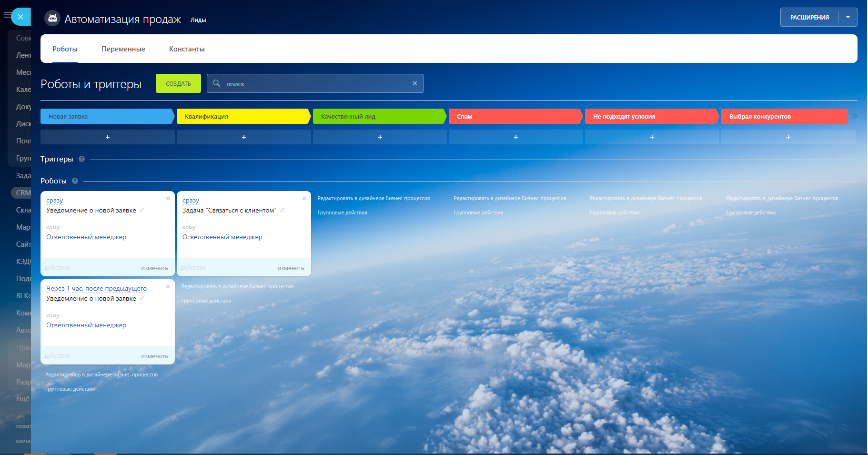Switch to the Роботы tab
This screenshot has width=868, height=455.
[65, 49]
